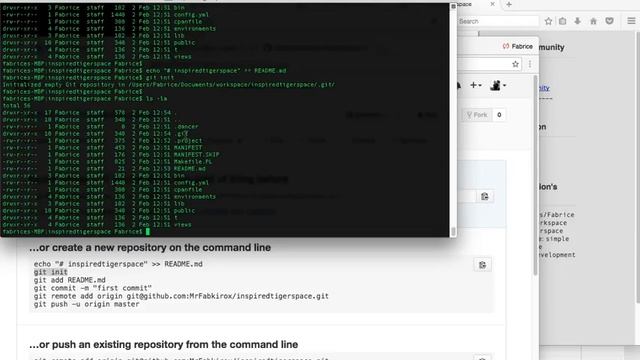Viewport: 640px width, 360px height.
Task: Click 'git commit -m "first commit"' line
Action: (x=93, y=288)
